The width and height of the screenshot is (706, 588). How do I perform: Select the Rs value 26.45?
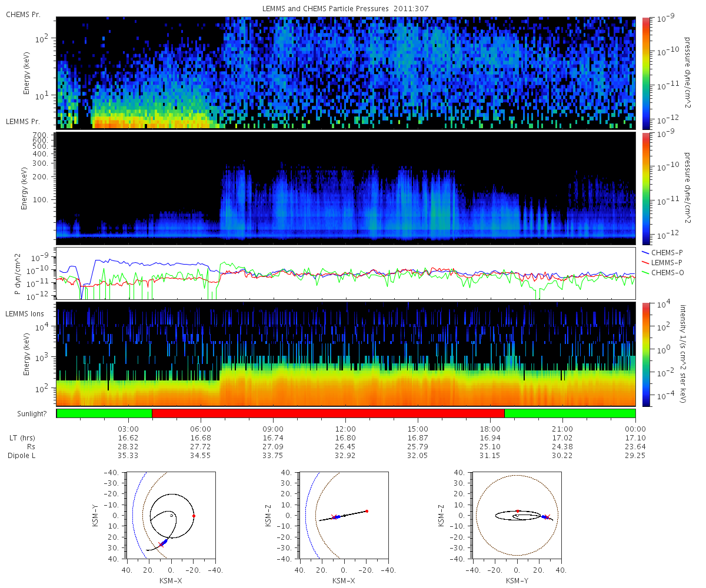coord(345,447)
